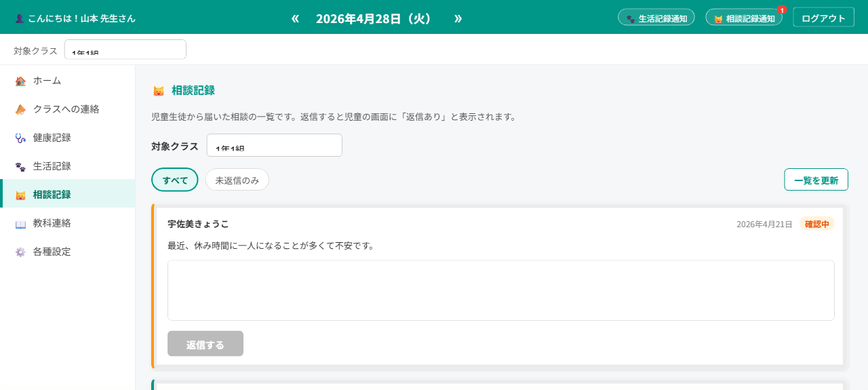Screen dimensions: 868x390
Task: Open ホーム in the sidebar
Action: pyautogui.click(x=68, y=81)
